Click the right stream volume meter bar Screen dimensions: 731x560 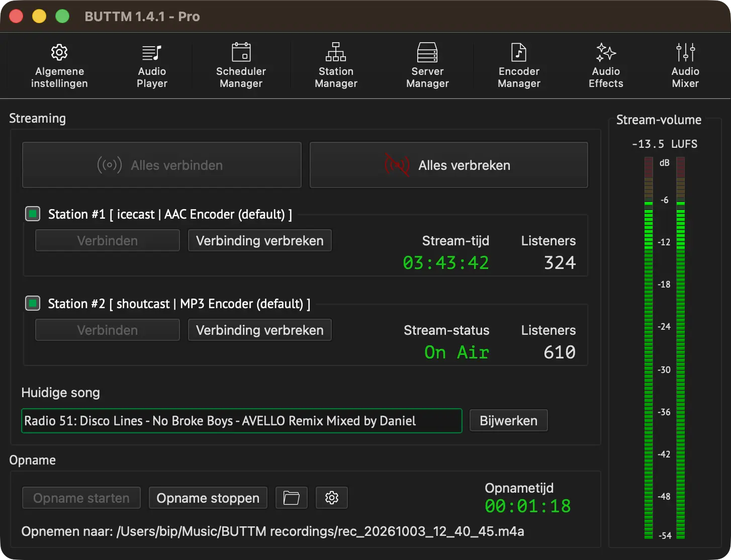681,348
